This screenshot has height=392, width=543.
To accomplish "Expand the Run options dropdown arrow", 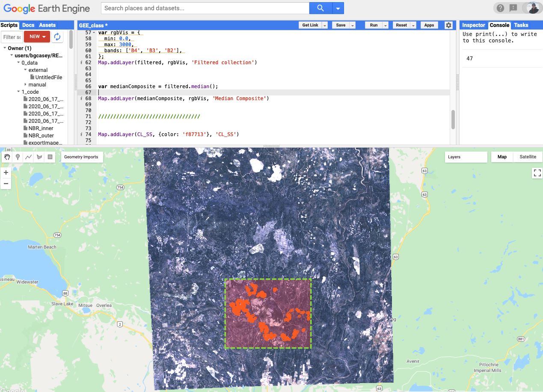I will [386, 25].
